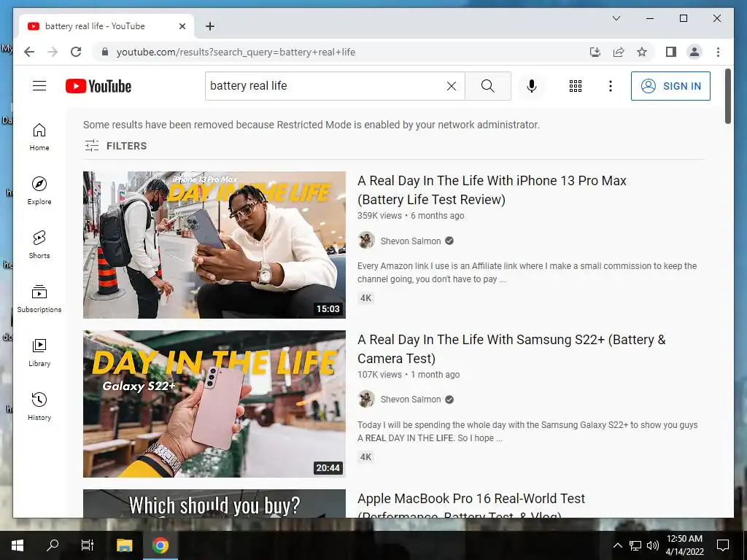Open the YouTube apps grid
This screenshot has height=560, width=747.
576,86
